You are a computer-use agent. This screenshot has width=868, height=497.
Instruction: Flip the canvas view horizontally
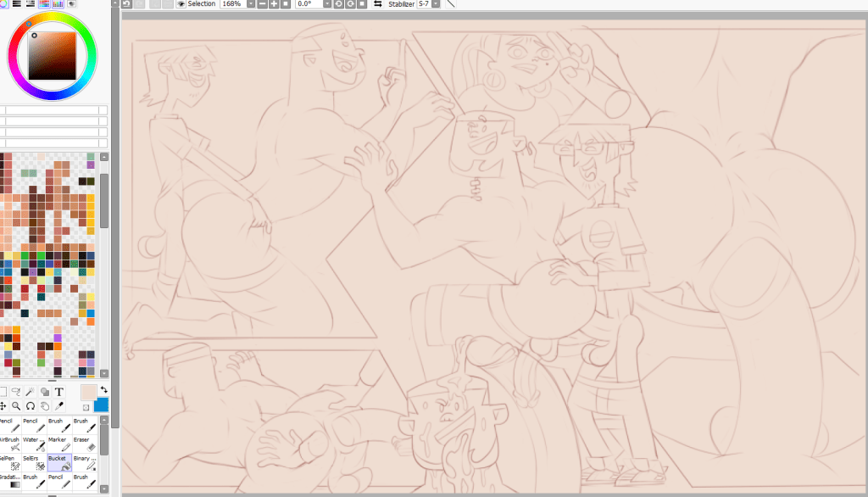click(x=377, y=4)
